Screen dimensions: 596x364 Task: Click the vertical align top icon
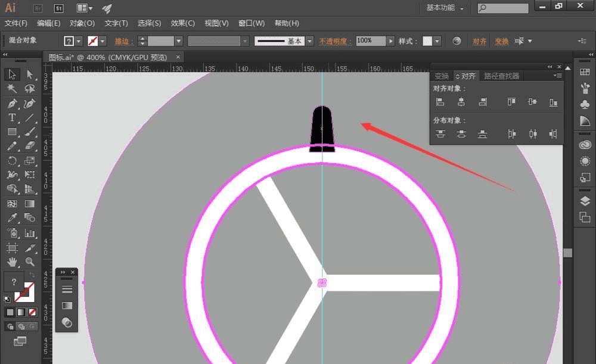click(x=511, y=102)
